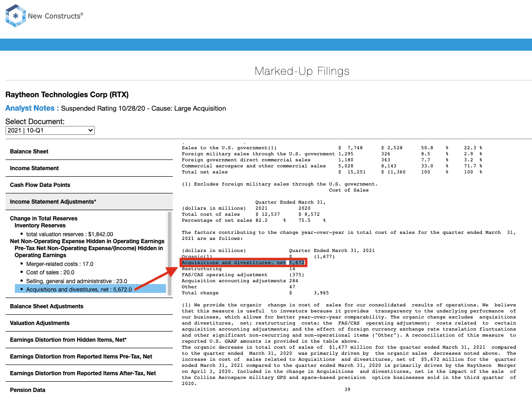Viewport: 532px width, 398px height.
Task: Click the Total cost of sales row
Action: pos(251,214)
